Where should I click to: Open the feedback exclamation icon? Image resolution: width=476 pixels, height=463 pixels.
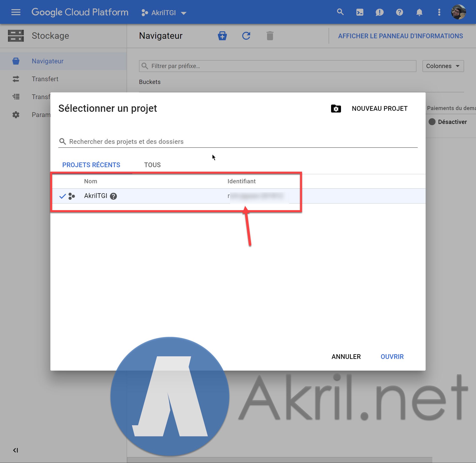click(379, 12)
